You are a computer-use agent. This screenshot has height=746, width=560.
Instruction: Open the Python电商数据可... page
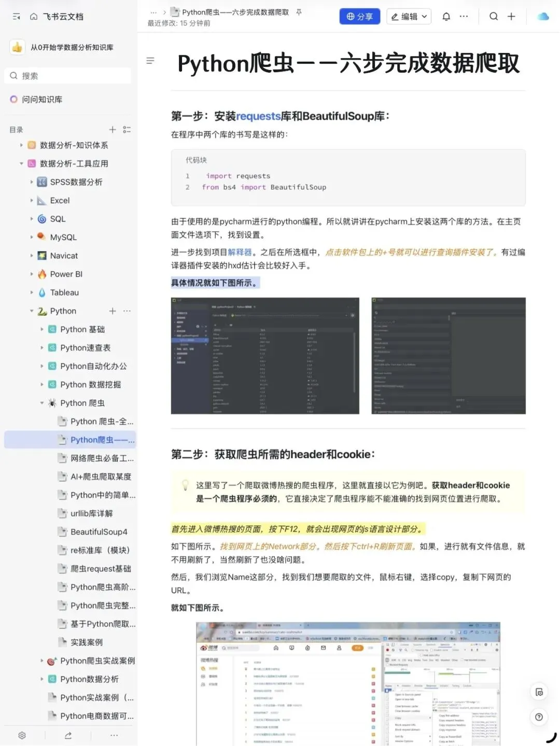(x=97, y=716)
